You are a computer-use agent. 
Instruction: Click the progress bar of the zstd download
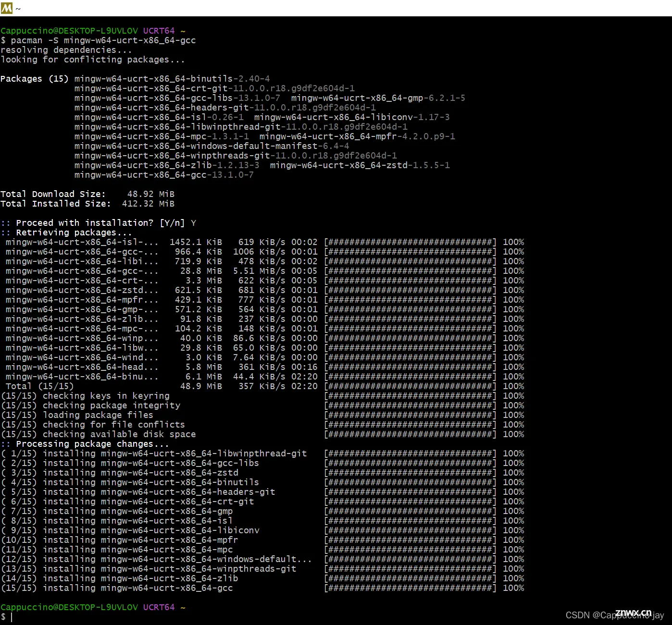410,290
